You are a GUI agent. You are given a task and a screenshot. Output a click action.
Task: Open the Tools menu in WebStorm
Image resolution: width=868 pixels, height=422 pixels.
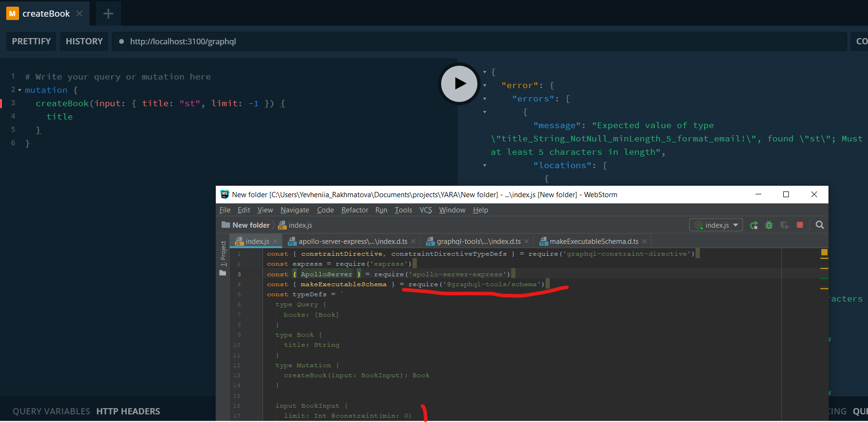[x=403, y=210]
